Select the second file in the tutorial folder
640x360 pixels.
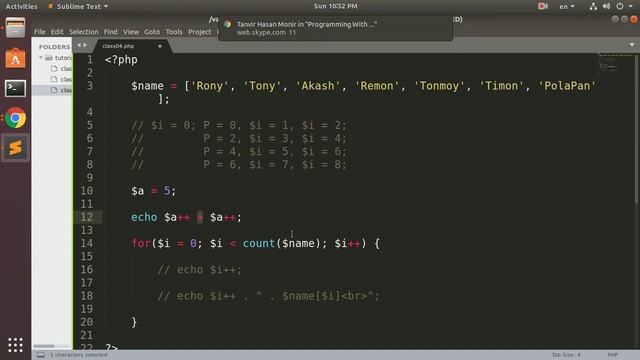coord(61,79)
